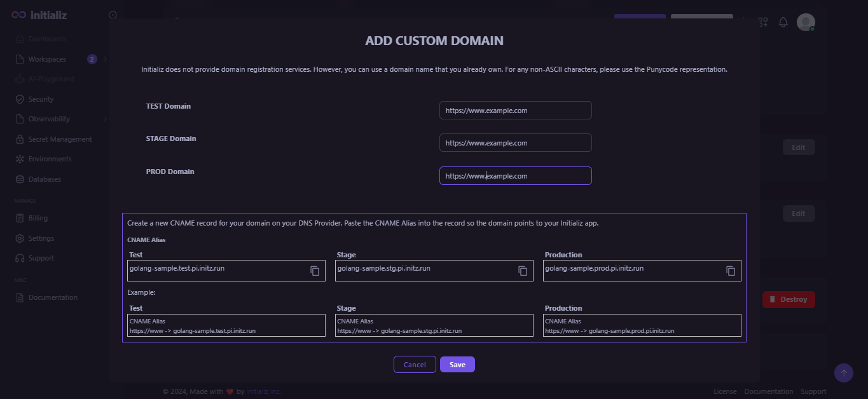This screenshot has width=868, height=399.
Task: Click the red Destroy button
Action: 789,299
